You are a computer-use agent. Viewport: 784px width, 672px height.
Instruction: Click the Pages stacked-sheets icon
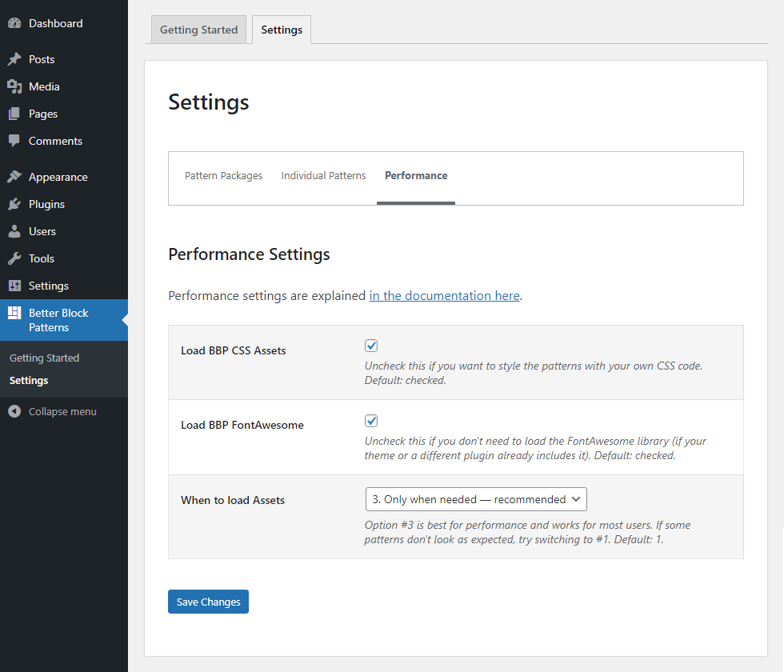pos(14,114)
